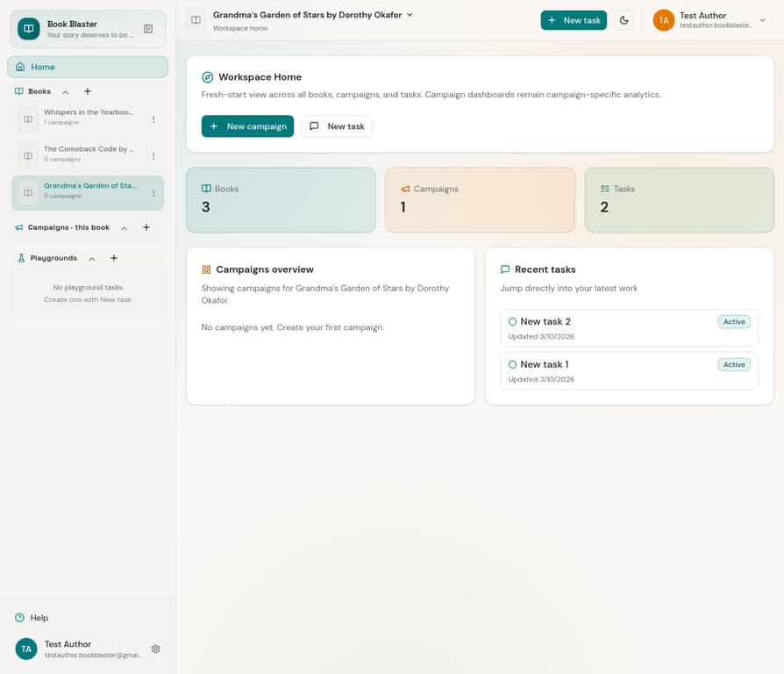
Task: Collapse the Playgrounds section
Action: click(x=91, y=259)
